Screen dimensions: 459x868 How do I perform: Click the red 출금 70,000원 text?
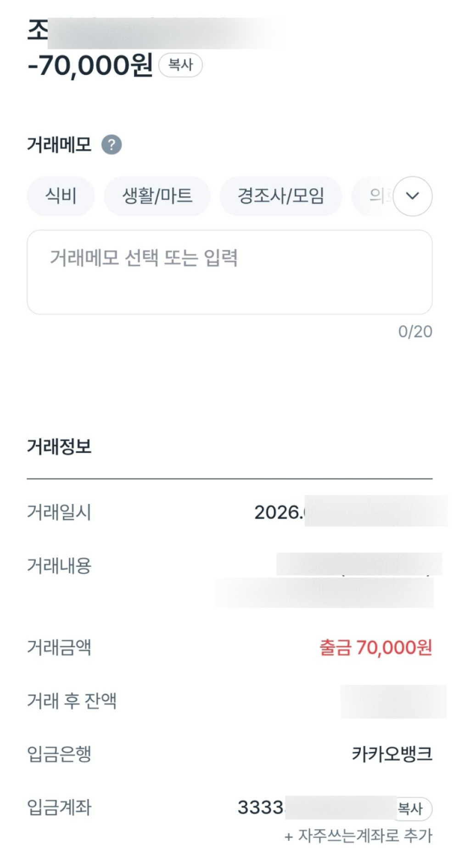[x=376, y=648]
